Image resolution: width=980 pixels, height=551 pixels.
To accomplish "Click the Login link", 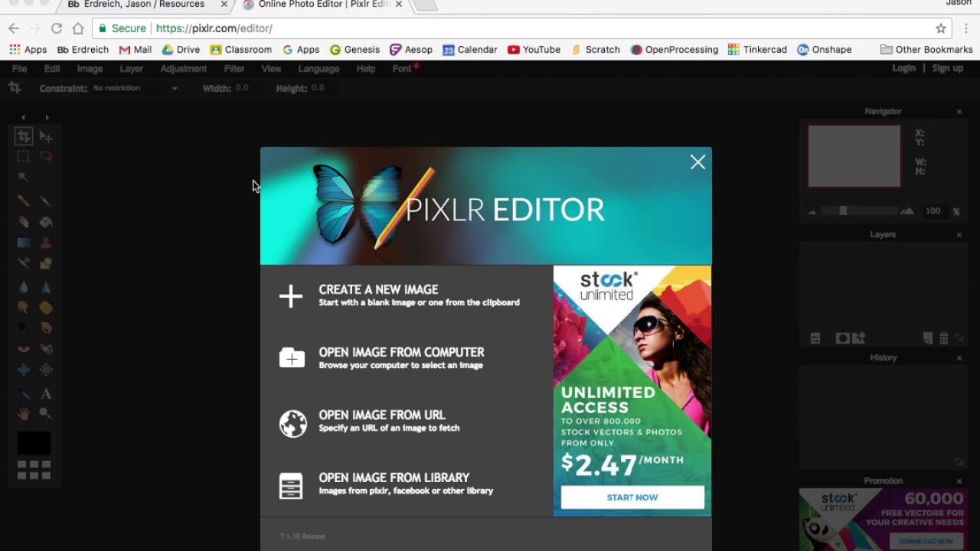I will [x=903, y=68].
